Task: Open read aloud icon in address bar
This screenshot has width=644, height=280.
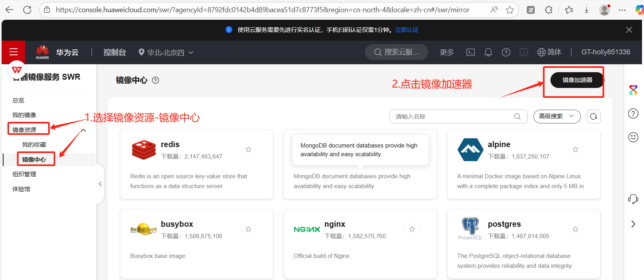Action: [x=494, y=10]
